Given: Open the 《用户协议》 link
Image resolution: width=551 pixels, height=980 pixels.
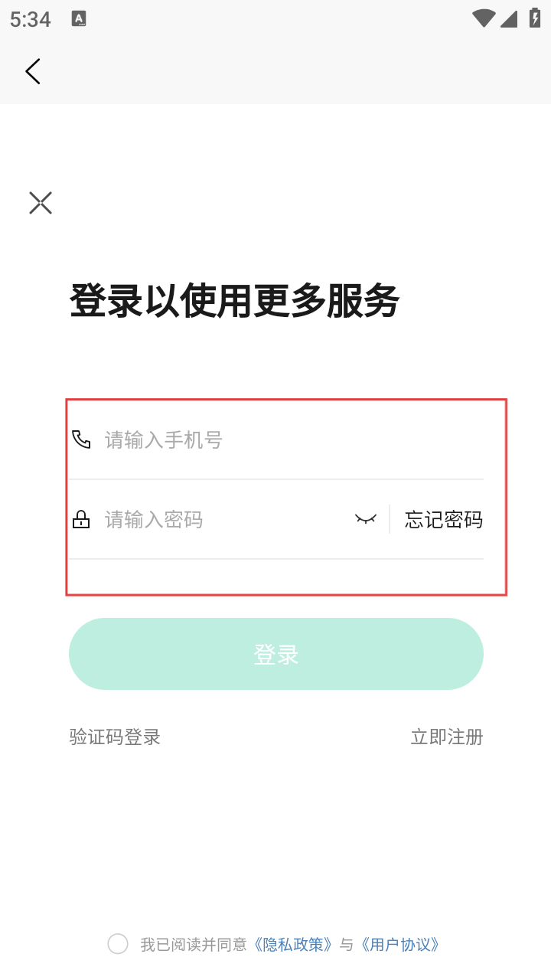Looking at the screenshot, I should coord(401,945).
